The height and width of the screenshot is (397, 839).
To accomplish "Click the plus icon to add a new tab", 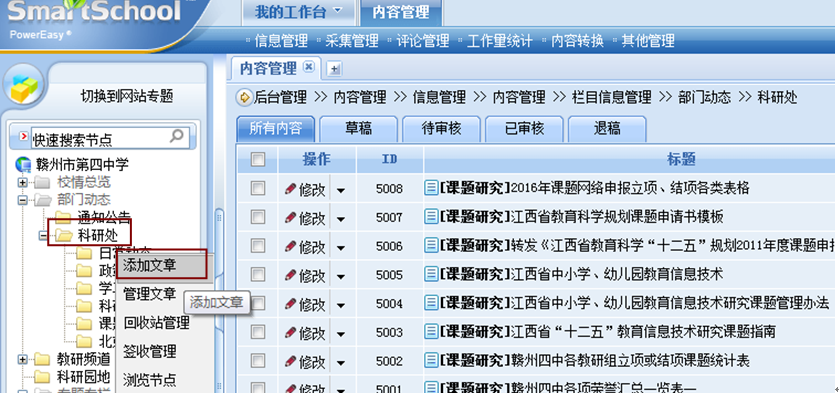I will 334,69.
